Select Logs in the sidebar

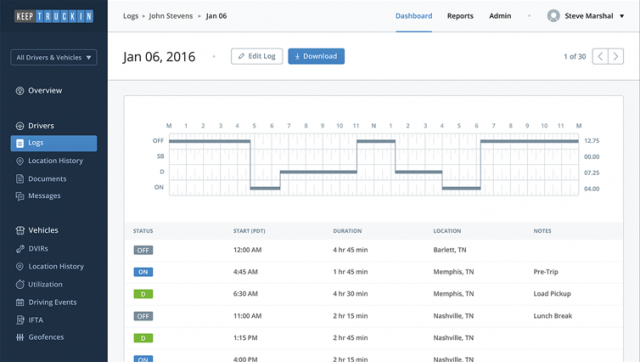(54, 143)
